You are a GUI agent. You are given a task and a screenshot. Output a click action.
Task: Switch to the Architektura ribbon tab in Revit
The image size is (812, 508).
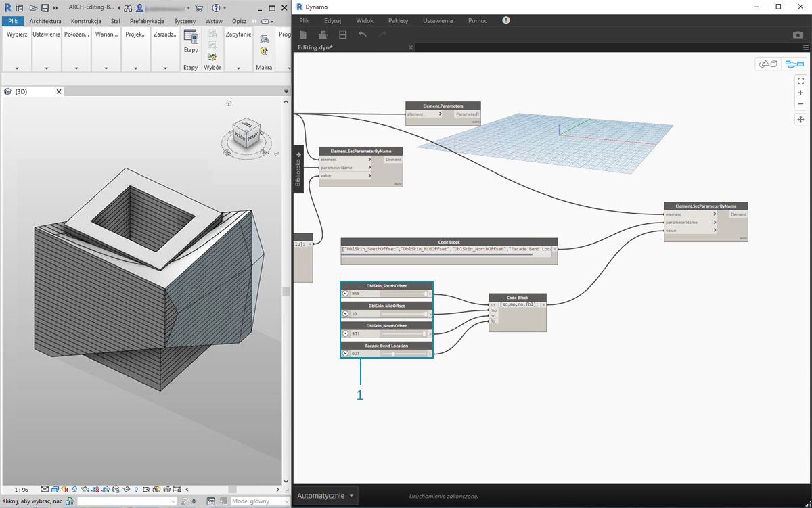coord(45,21)
